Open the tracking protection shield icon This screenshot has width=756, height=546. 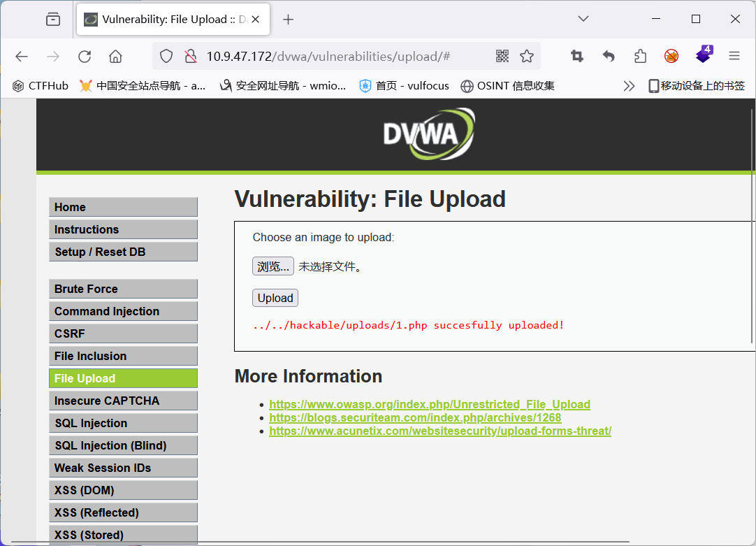click(166, 57)
